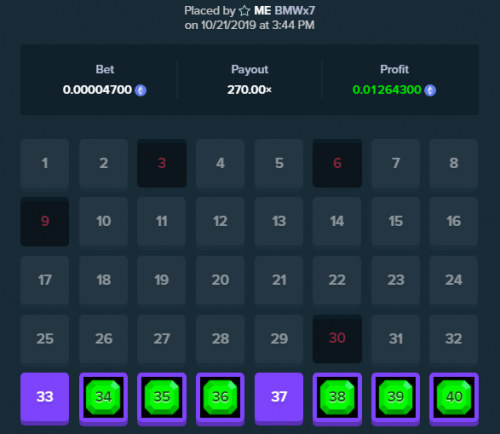
Task: Click the green gem on tile 35
Action: click(162, 397)
